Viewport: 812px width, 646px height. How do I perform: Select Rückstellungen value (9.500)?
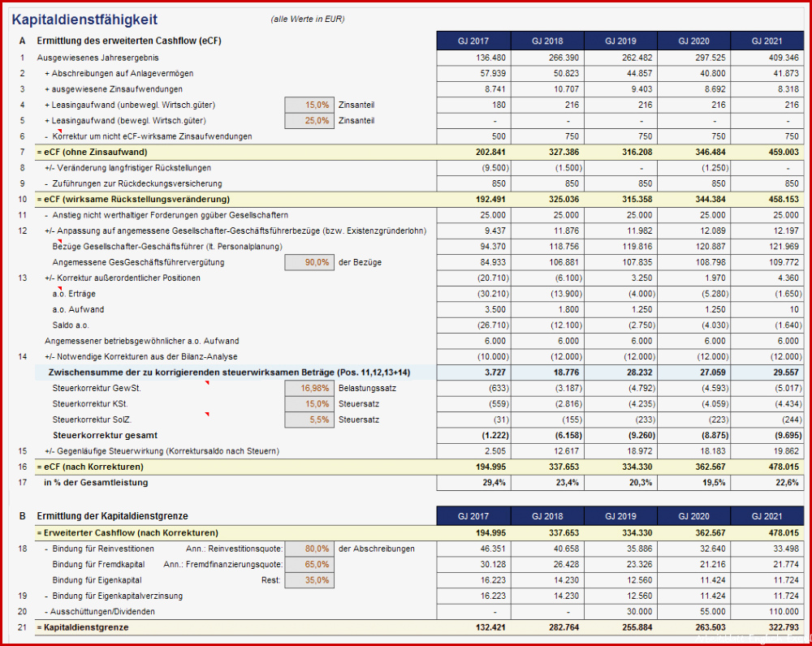tap(473, 168)
